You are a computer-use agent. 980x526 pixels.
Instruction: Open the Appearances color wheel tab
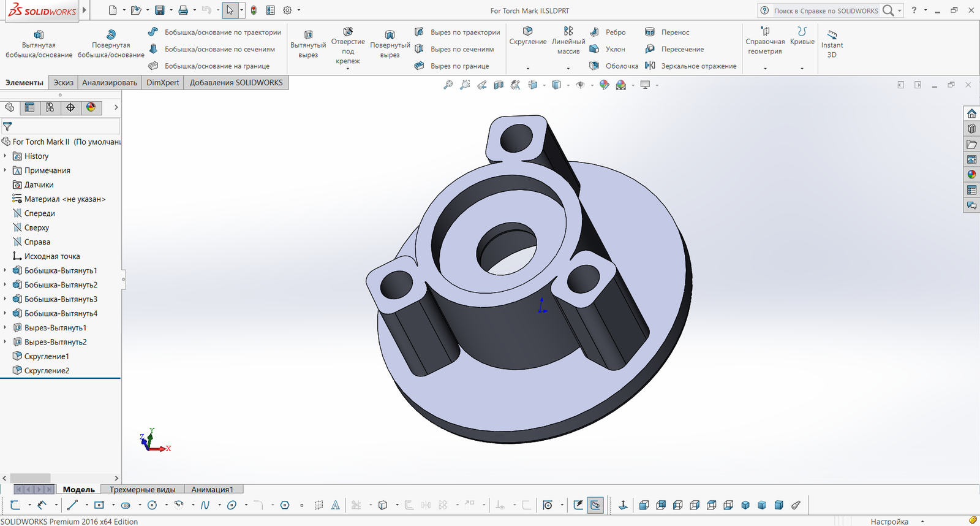(x=91, y=107)
